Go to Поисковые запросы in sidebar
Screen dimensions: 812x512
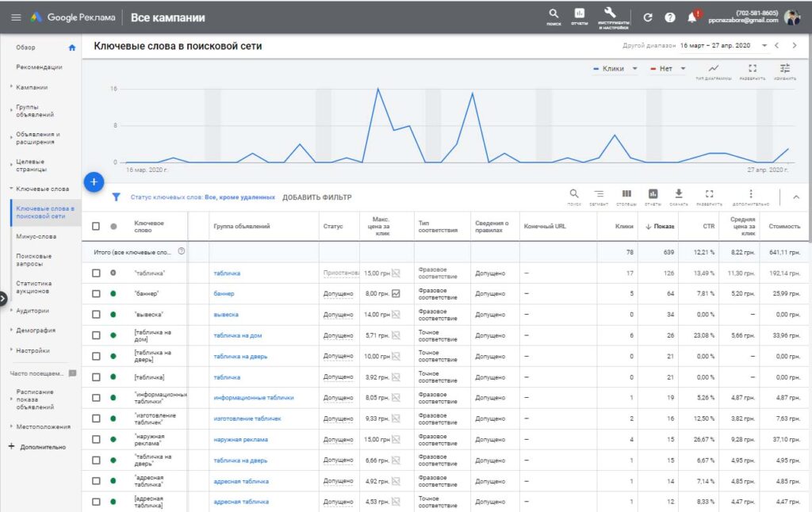[33, 260]
